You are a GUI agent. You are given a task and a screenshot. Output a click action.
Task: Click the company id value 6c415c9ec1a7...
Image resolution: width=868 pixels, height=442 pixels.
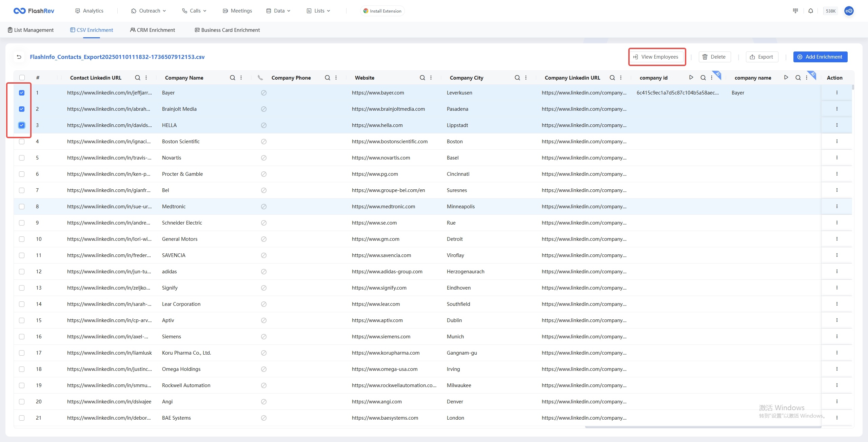click(x=677, y=93)
